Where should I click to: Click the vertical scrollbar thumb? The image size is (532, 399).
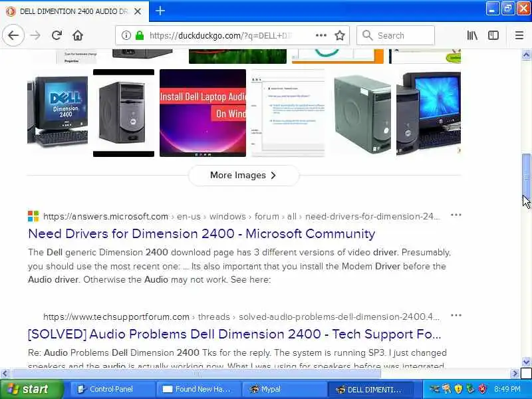coord(526,176)
